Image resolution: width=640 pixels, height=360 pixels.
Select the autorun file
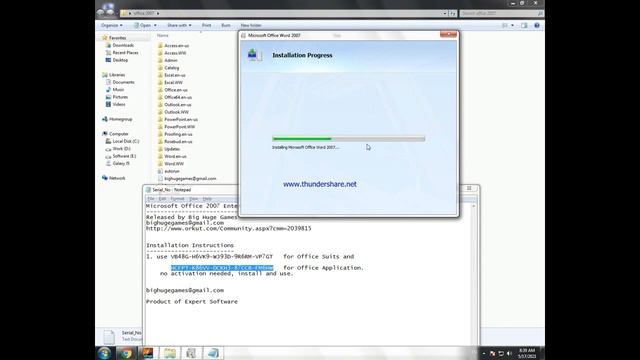(172, 171)
